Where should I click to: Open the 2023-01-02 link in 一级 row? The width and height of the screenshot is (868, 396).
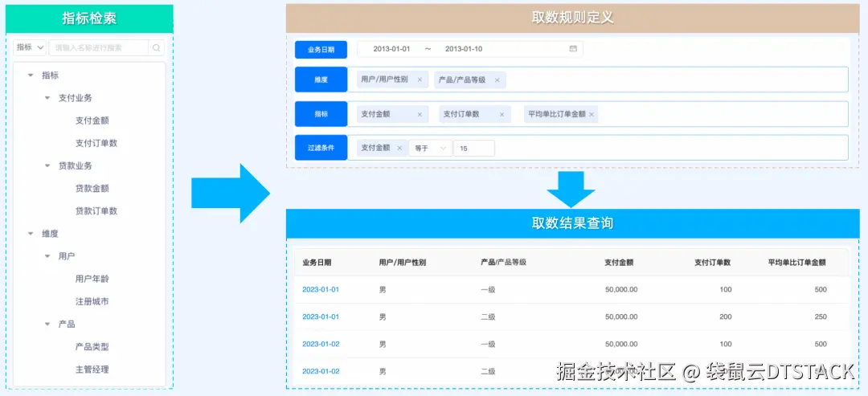[321, 344]
